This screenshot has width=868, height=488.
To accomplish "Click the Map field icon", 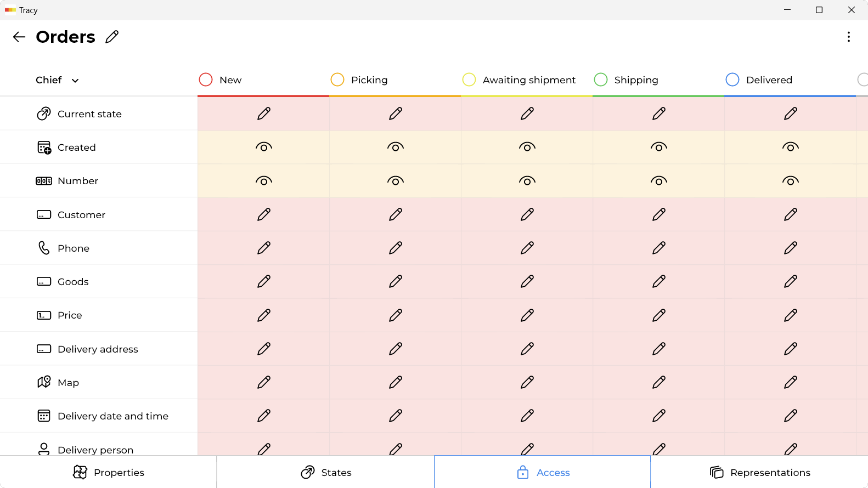I will pyautogui.click(x=44, y=382).
